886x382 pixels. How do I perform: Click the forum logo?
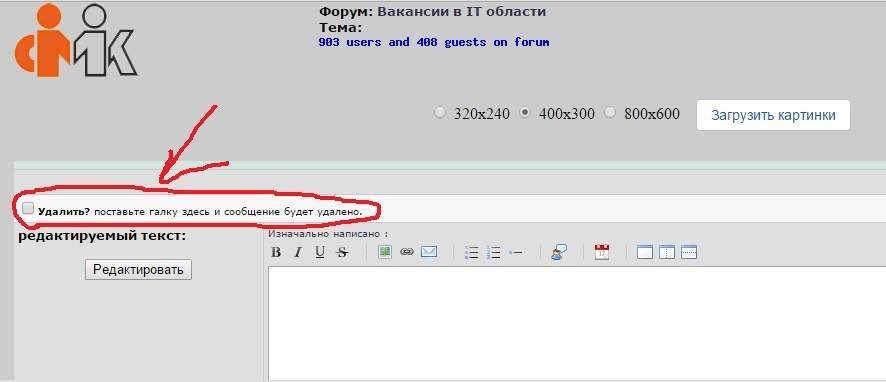75,40
